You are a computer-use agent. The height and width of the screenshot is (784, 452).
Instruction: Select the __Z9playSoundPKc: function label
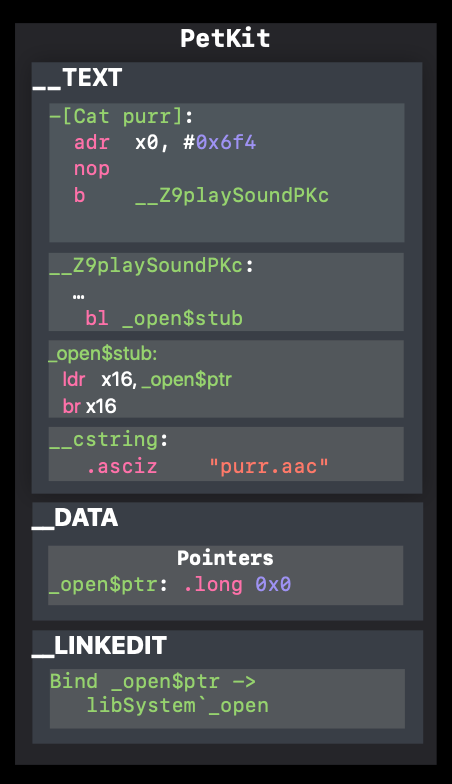[152, 266]
